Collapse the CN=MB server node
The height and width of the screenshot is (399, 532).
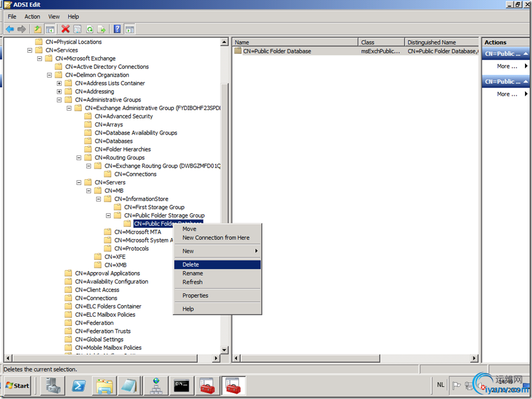coord(89,191)
